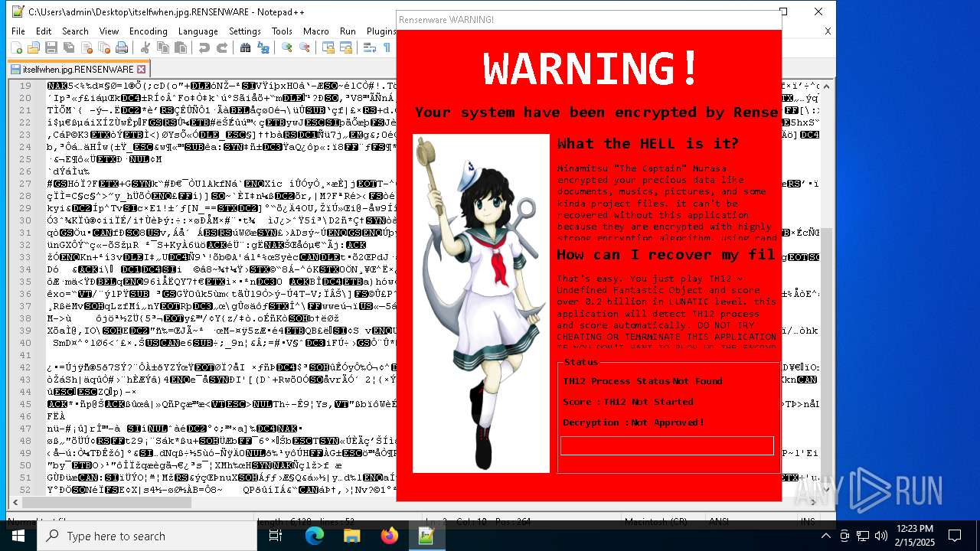Click the Close All toolbar icon

point(104,47)
